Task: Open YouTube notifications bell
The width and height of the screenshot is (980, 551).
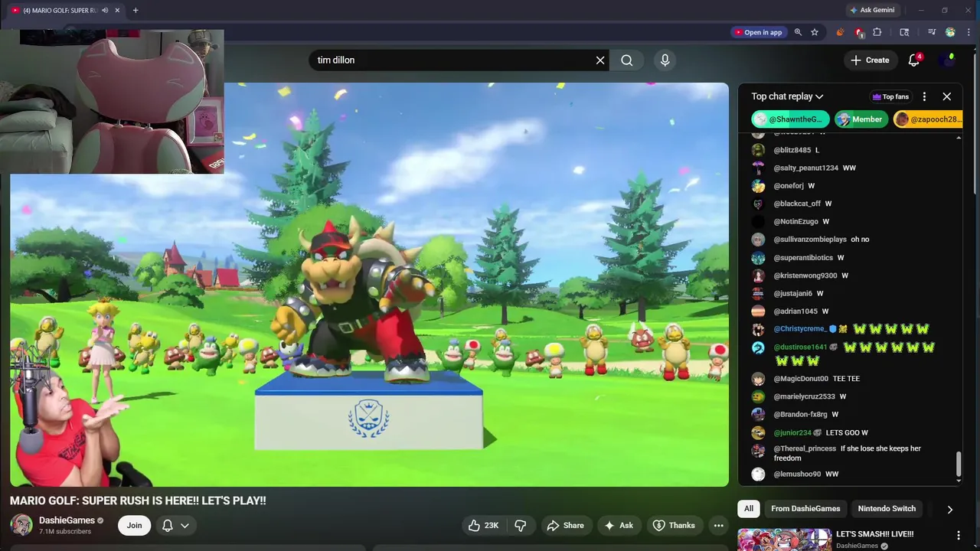Action: tap(913, 60)
